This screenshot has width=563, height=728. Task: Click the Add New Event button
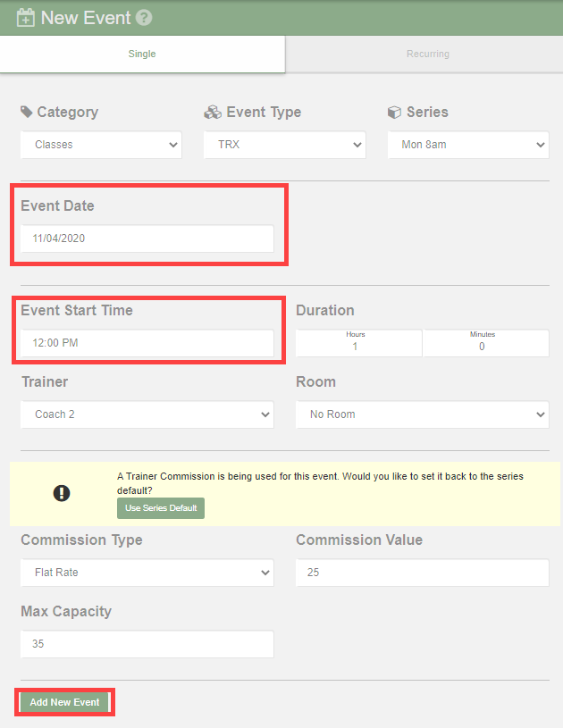[x=64, y=702]
